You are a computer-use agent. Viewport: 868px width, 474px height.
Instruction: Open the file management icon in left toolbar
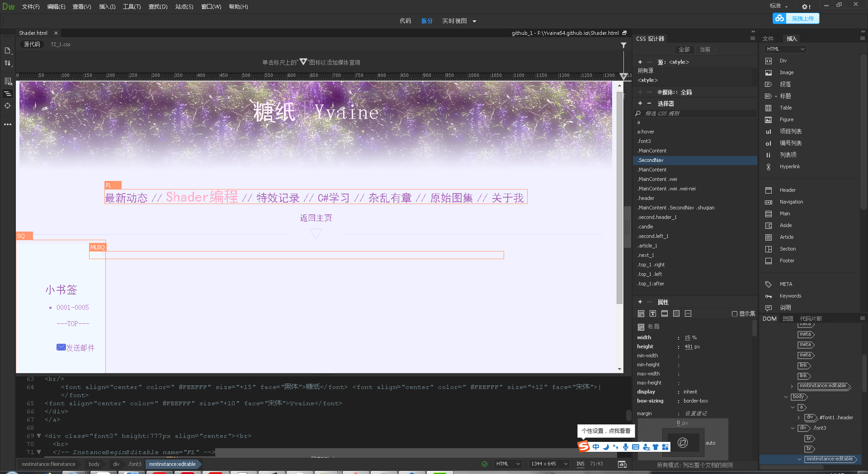[x=8, y=51]
